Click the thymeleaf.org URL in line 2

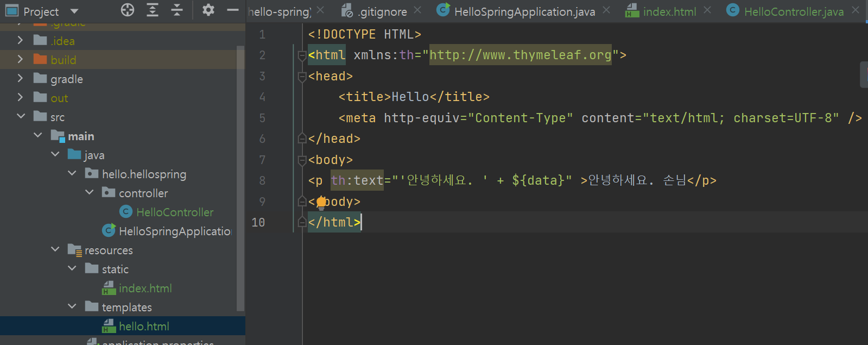(x=520, y=55)
